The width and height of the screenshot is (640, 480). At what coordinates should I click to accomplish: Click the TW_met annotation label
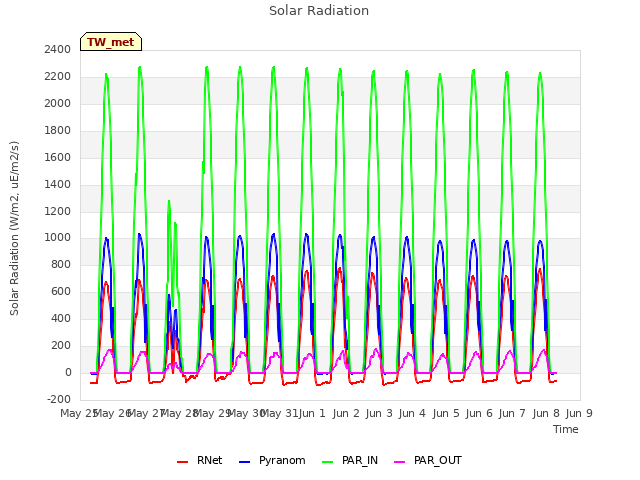tap(111, 42)
